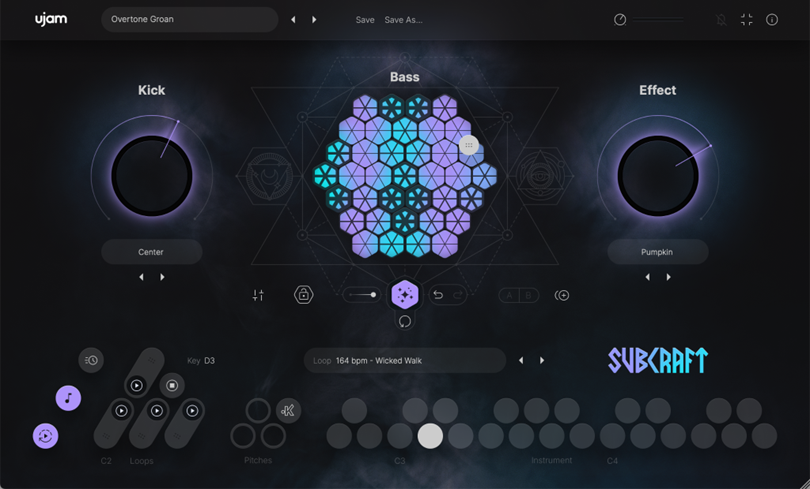Toggle the A/B comparison switch
Viewport: 810px width, 489px height.
point(518,295)
